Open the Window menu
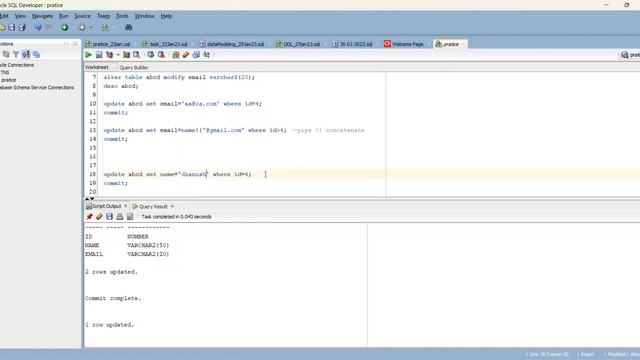This screenshot has height=360, width=640. (x=144, y=16)
